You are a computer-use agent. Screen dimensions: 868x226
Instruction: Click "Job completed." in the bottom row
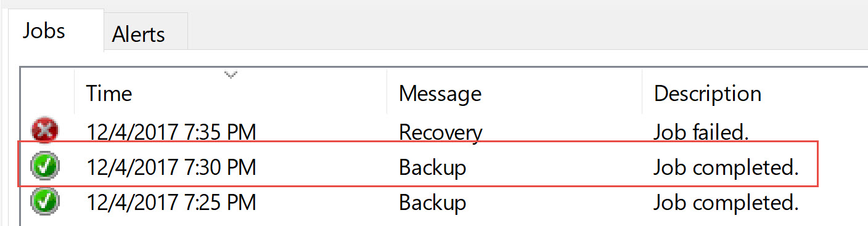click(726, 203)
